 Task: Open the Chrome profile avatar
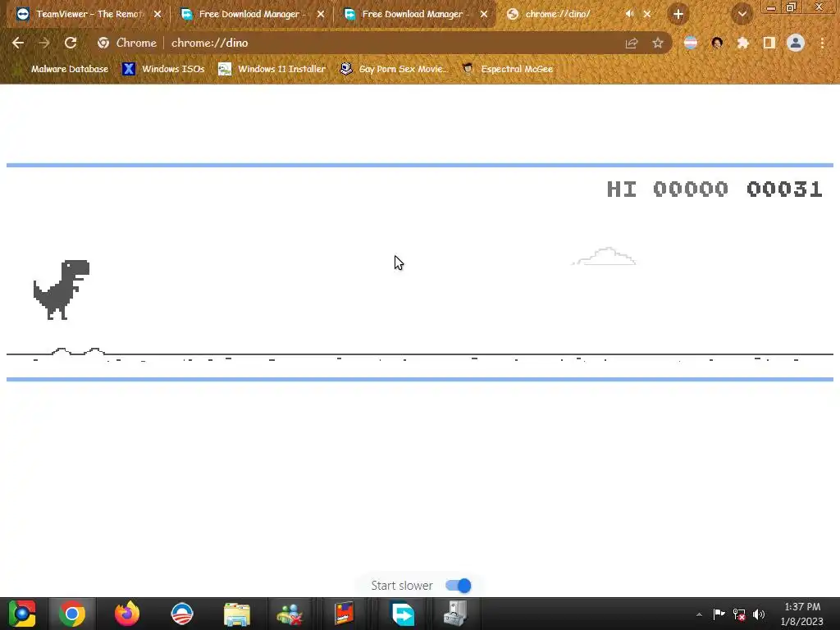796,43
